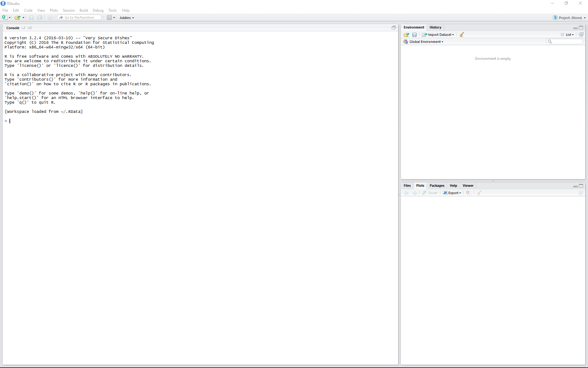Open the Session menu
588x368 pixels.
tap(69, 10)
